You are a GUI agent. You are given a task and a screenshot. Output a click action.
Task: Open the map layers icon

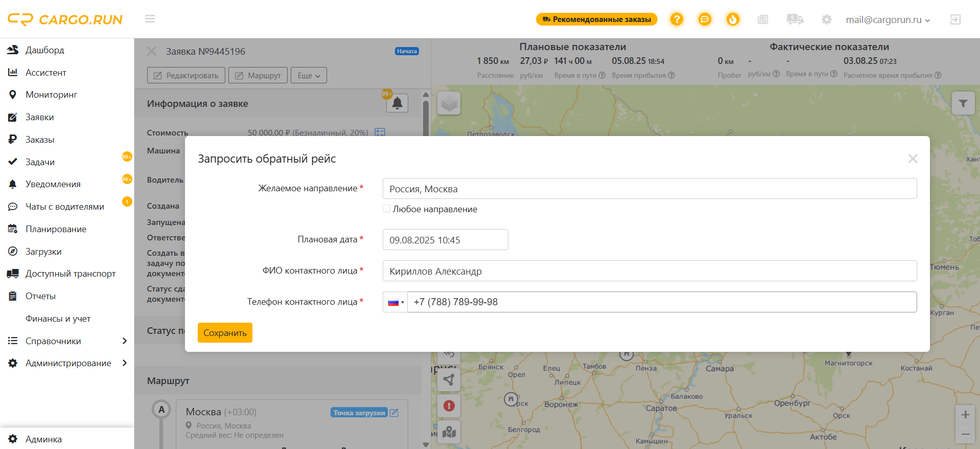449,103
